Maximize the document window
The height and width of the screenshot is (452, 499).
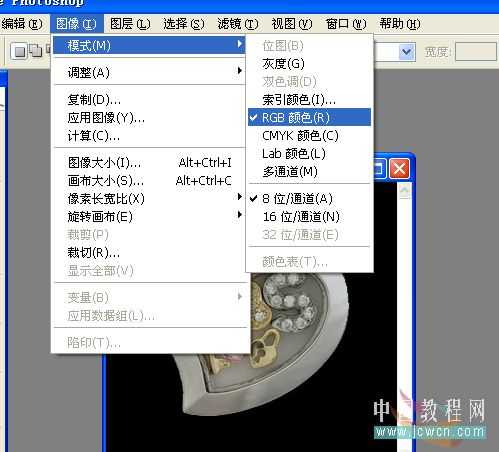coord(380,169)
